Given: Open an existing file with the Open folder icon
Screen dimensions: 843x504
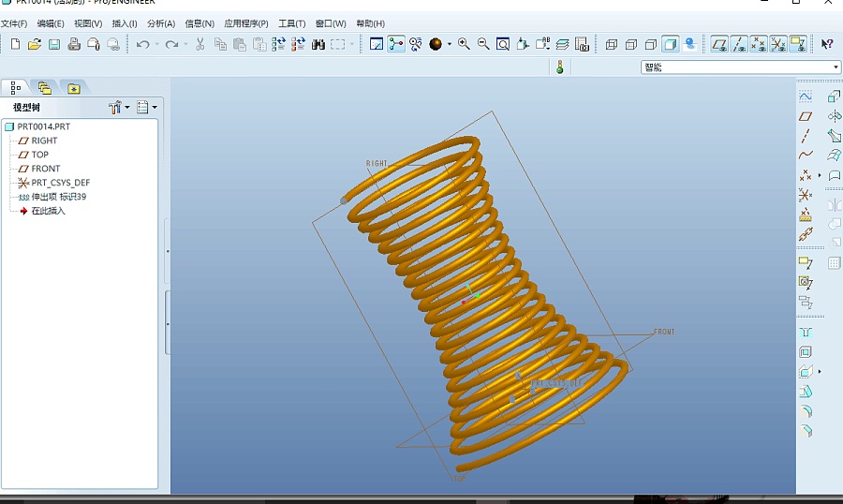Looking at the screenshot, I should click(35, 44).
